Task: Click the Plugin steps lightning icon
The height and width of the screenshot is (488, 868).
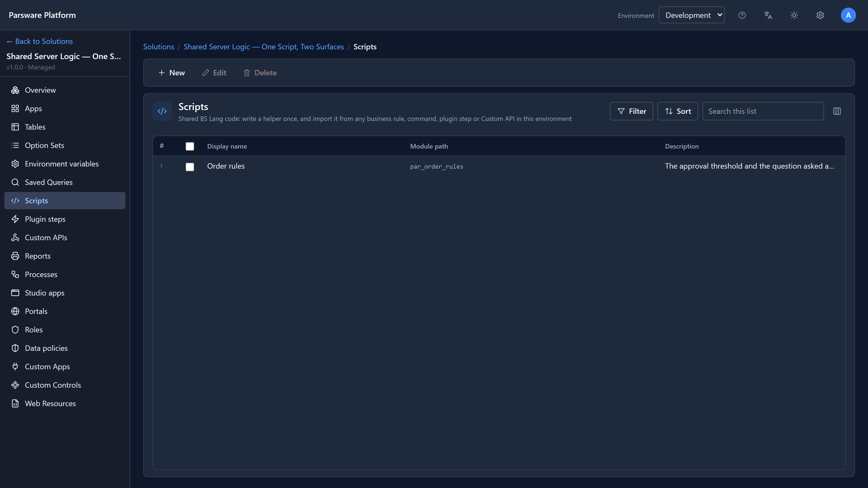Action: point(15,219)
